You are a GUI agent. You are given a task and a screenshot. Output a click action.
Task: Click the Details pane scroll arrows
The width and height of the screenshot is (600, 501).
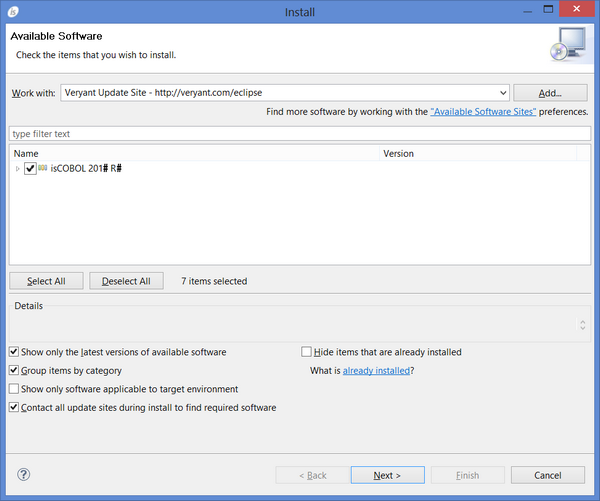[582, 325]
